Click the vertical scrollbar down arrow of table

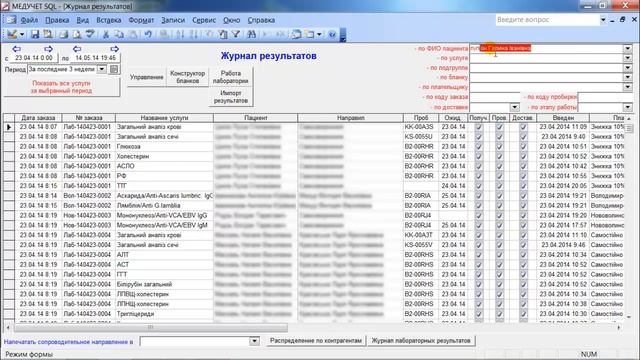(x=629, y=317)
